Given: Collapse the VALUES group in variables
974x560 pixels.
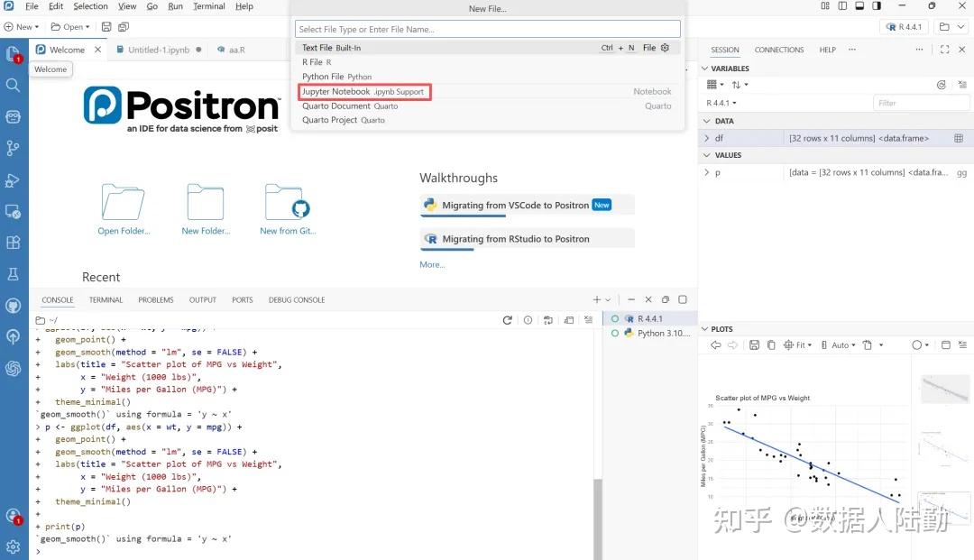Looking at the screenshot, I should point(706,155).
